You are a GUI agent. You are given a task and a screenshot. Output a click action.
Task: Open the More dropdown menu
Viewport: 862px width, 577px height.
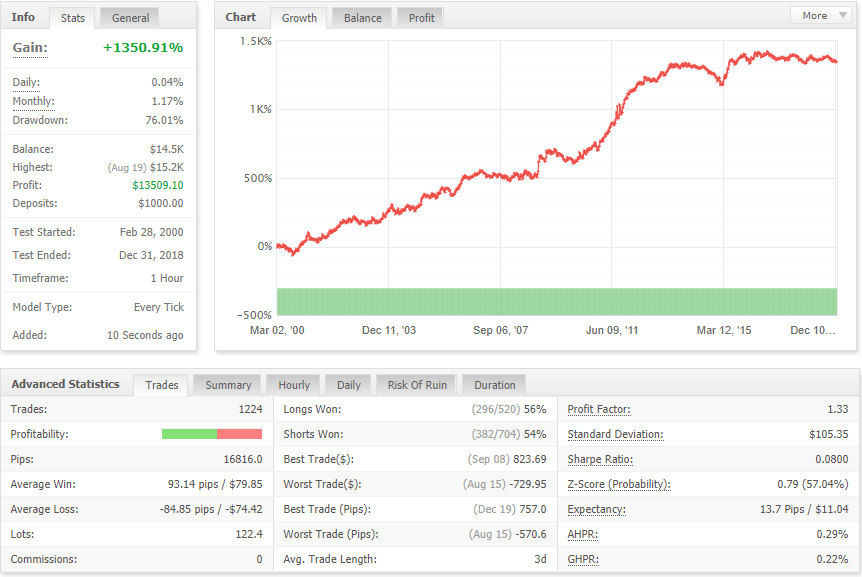822,15
